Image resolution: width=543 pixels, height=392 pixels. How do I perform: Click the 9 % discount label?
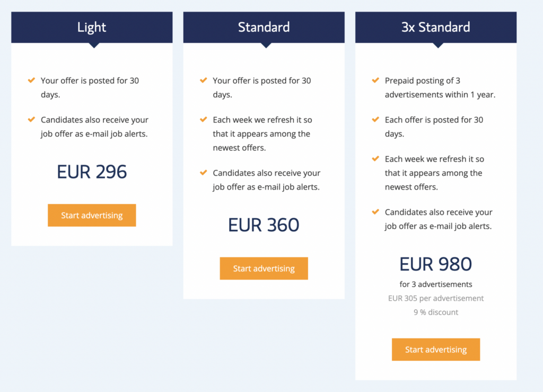point(436,312)
